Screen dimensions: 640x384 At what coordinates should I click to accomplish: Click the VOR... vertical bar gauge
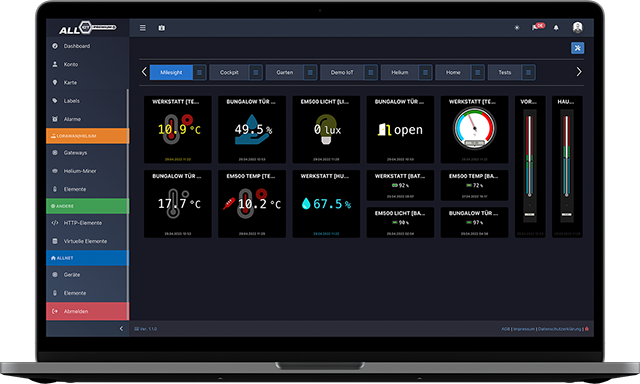coord(530,166)
